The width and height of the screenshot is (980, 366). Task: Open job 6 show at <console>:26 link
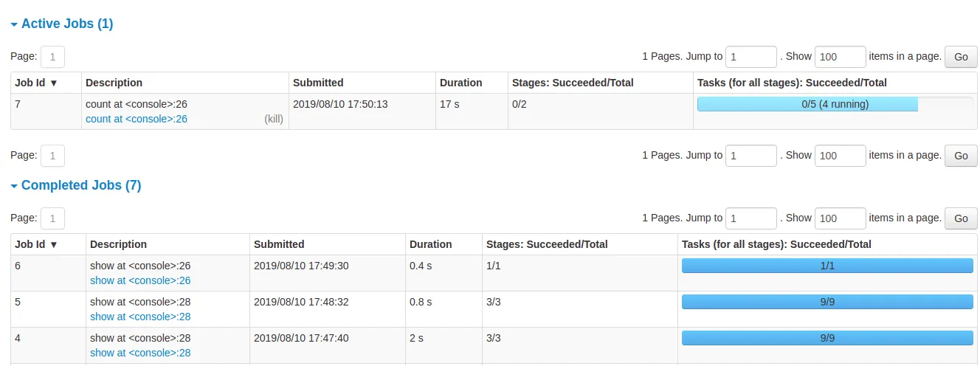[140, 280]
